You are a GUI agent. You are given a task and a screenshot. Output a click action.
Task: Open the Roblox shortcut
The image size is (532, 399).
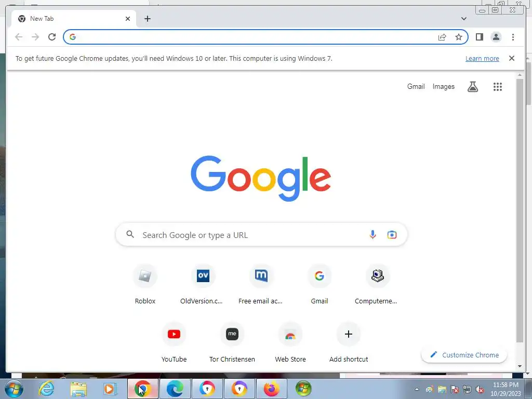tap(145, 284)
